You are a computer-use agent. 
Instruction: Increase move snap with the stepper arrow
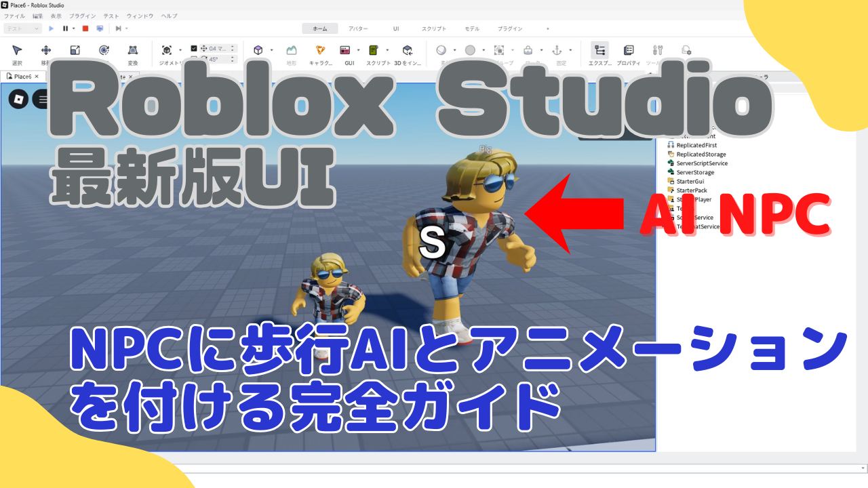point(233,46)
